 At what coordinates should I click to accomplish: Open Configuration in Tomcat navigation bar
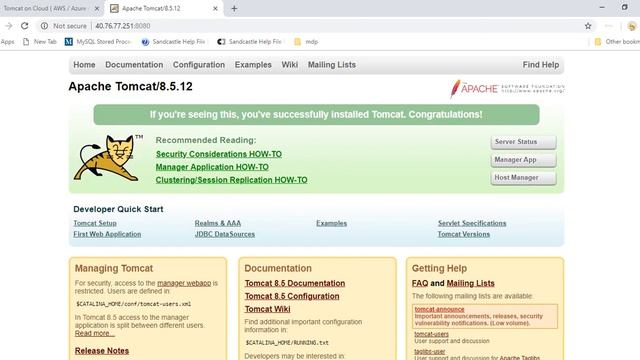[199, 64]
